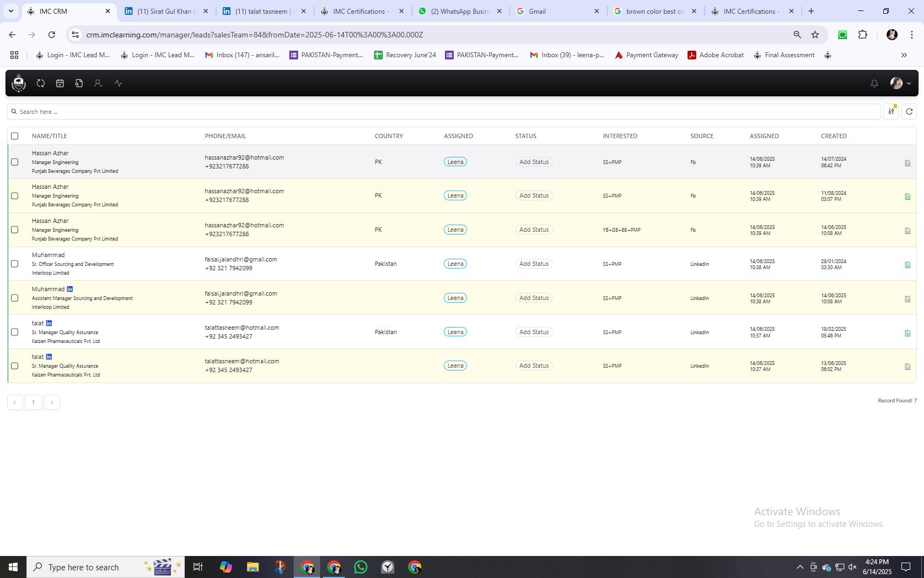Open the Recovery June'24 bookmark

click(x=405, y=55)
